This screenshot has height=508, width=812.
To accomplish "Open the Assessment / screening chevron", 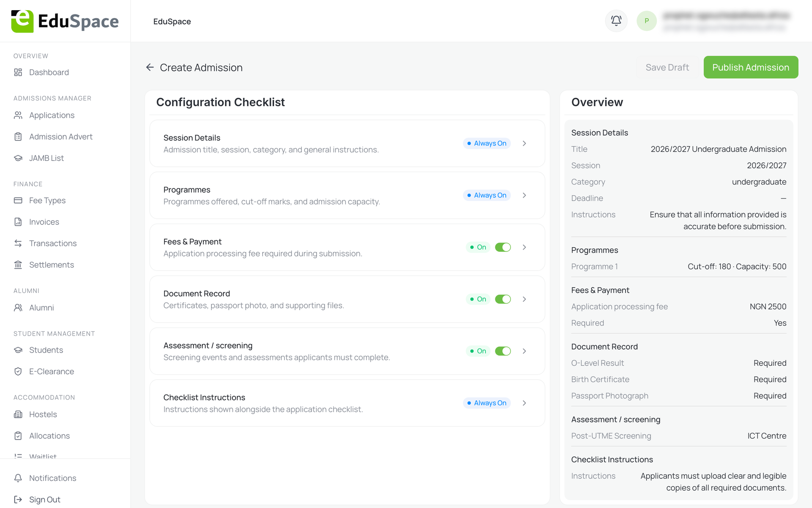I will pyautogui.click(x=524, y=351).
